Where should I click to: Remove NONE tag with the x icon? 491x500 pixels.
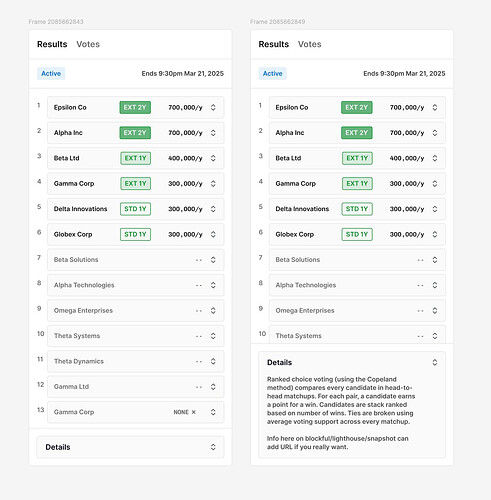click(x=194, y=412)
